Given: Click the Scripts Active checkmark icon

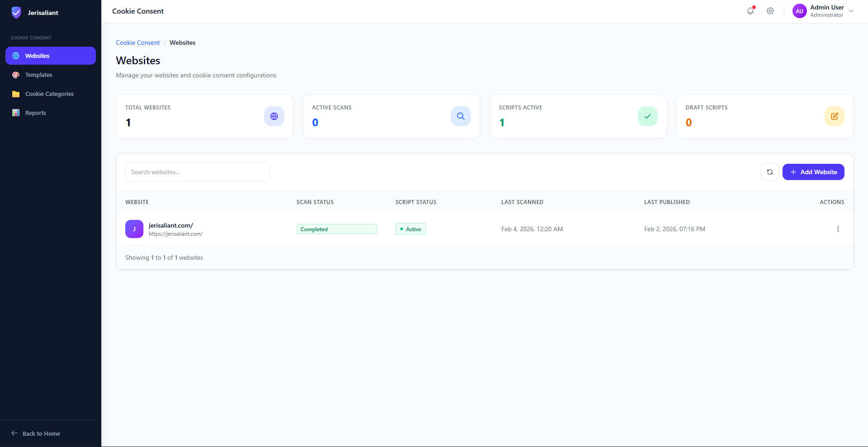Looking at the screenshot, I should pyautogui.click(x=647, y=116).
